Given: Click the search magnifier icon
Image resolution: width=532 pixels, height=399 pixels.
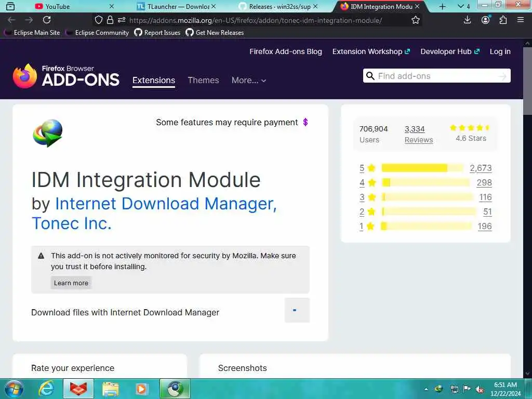Looking at the screenshot, I should [x=370, y=76].
